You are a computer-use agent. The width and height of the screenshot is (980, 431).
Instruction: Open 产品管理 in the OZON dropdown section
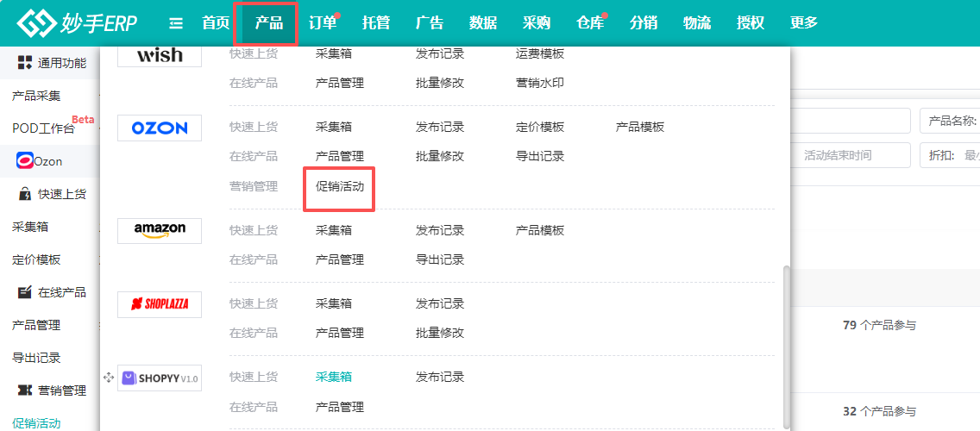point(340,156)
